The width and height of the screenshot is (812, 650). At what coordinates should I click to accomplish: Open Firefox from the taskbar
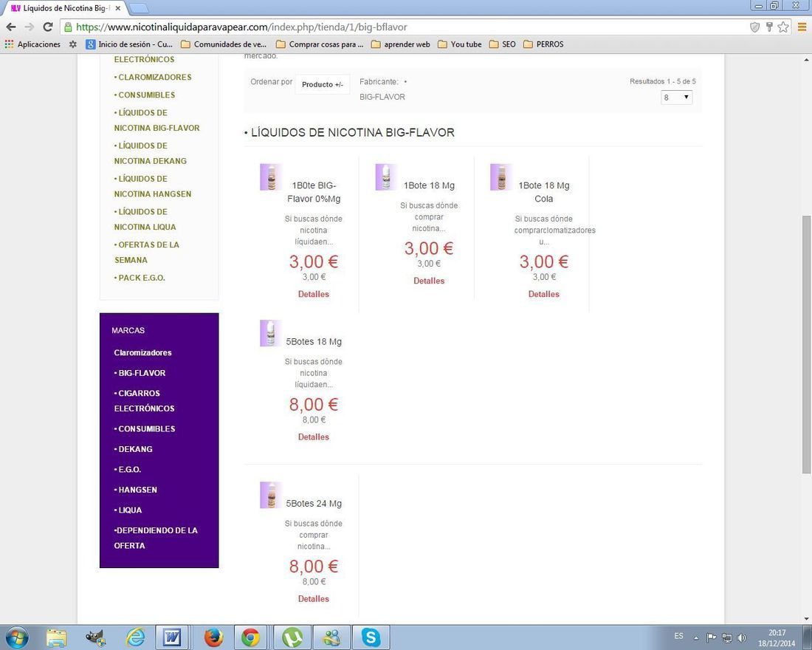213,637
